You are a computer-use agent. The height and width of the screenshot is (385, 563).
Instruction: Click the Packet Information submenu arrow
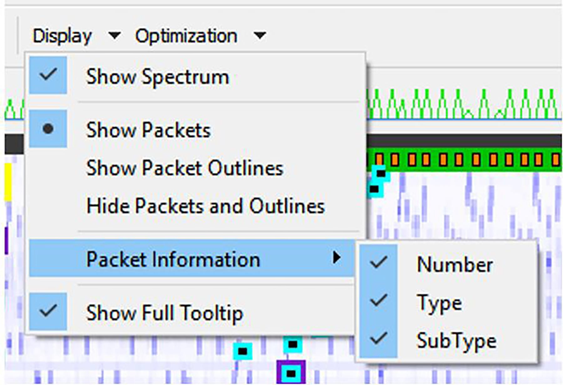point(336,258)
